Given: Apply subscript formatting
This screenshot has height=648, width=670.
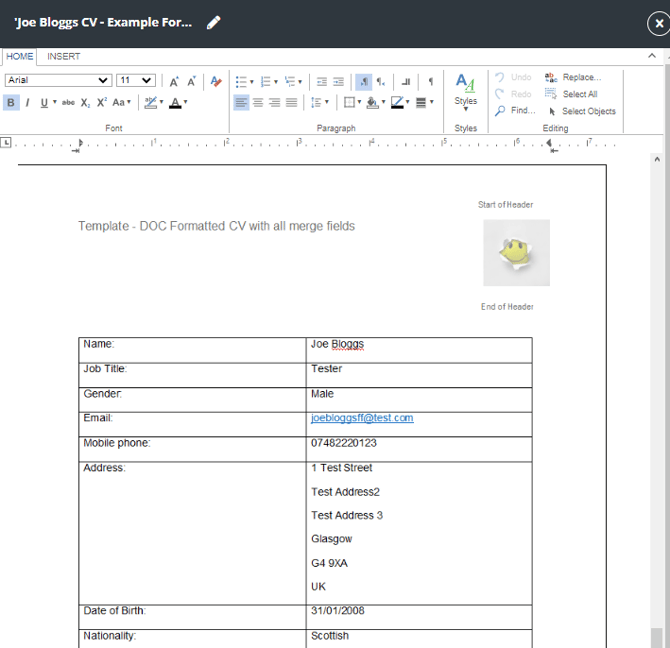Looking at the screenshot, I should pos(85,103).
